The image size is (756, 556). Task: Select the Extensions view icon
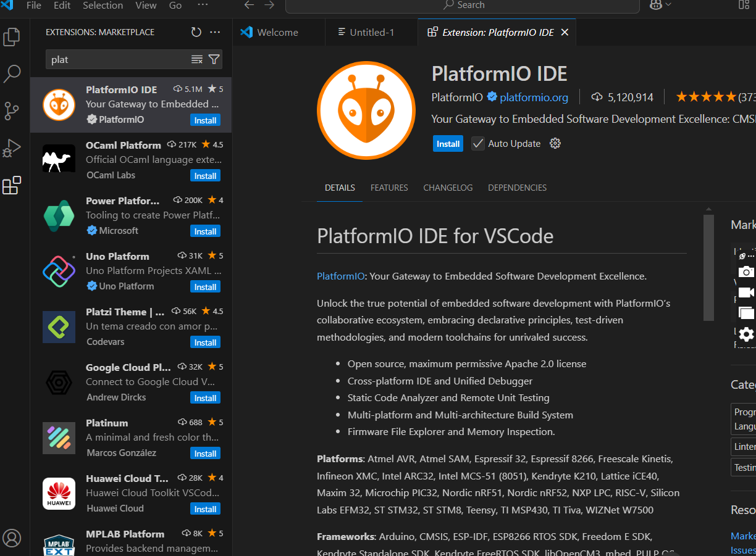click(x=12, y=185)
